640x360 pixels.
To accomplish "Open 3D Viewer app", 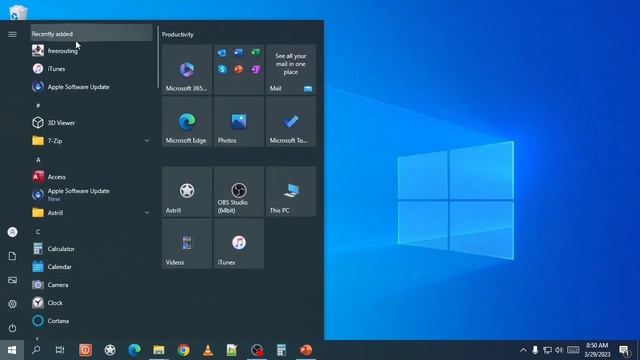I will pos(92,122).
